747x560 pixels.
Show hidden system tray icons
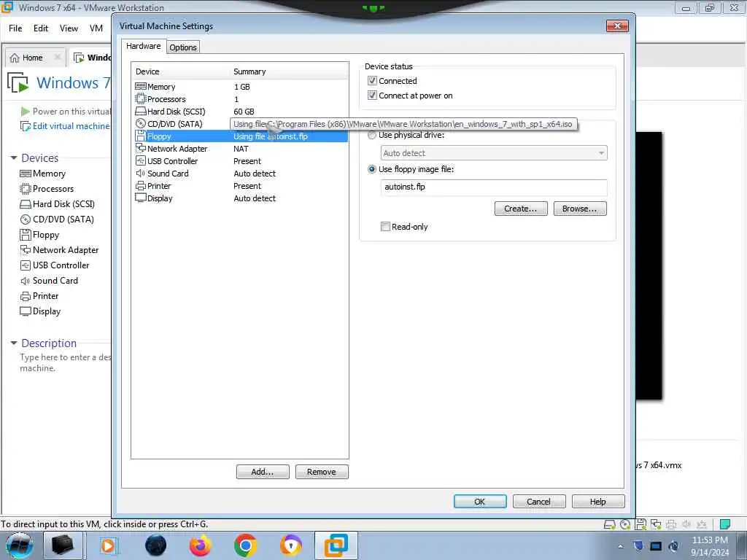point(620,546)
